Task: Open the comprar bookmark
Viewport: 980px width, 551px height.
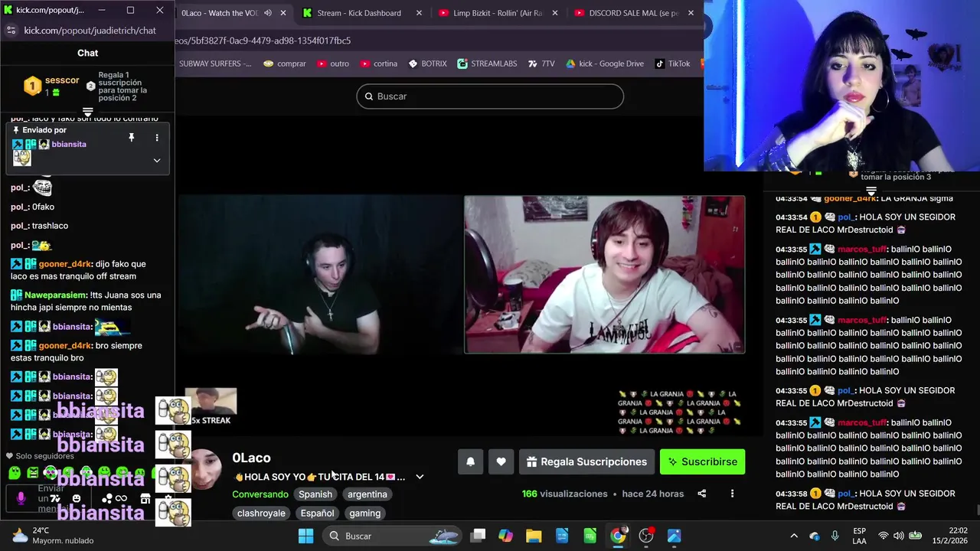Action: click(284, 64)
